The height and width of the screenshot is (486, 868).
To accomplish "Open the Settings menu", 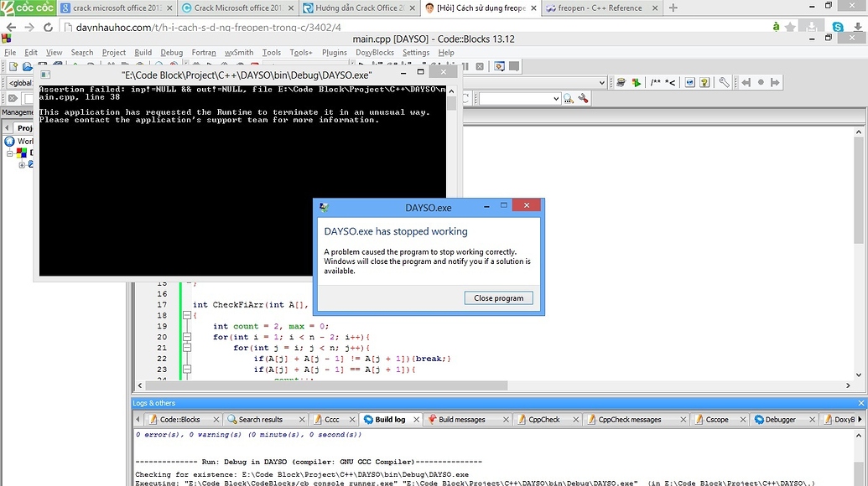I will (416, 53).
